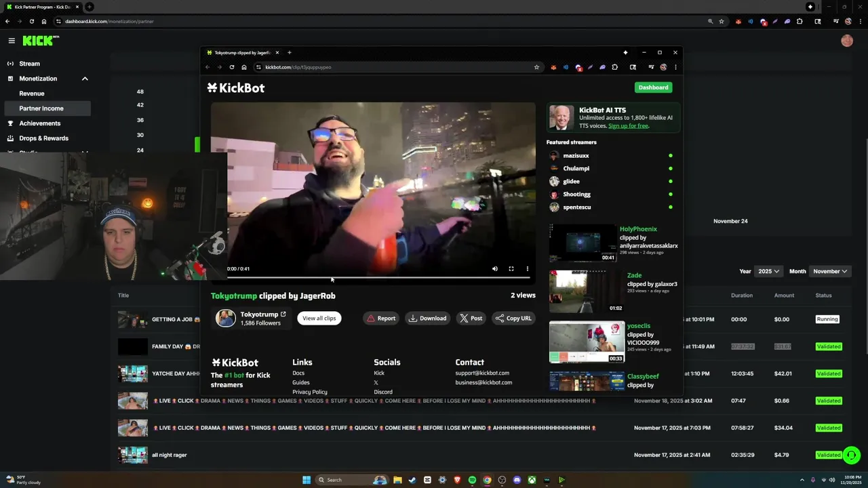The image size is (868, 488).
Task: Open Chrome menu in the KickBot window
Action: click(x=675, y=67)
